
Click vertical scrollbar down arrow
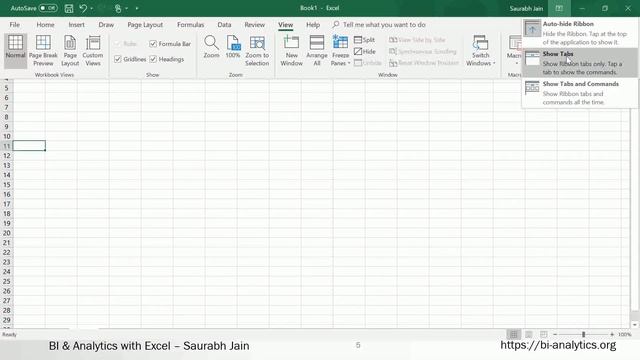(634, 324)
